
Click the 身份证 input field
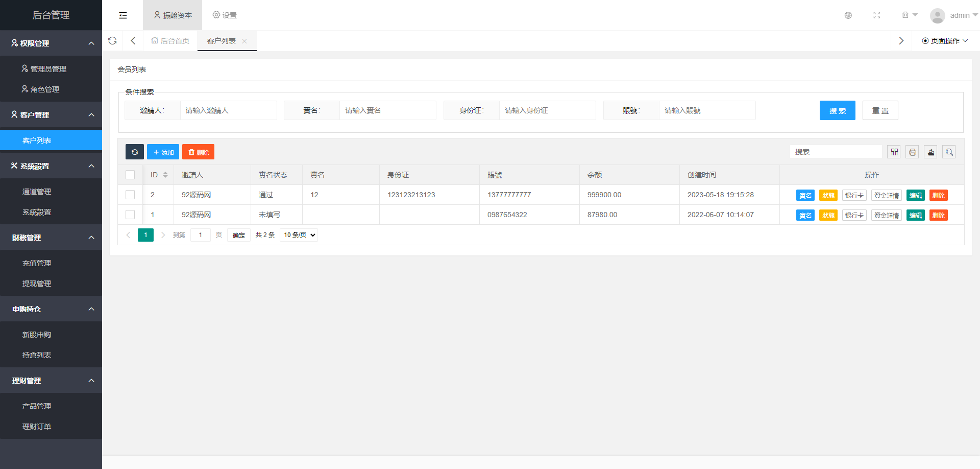tap(547, 110)
